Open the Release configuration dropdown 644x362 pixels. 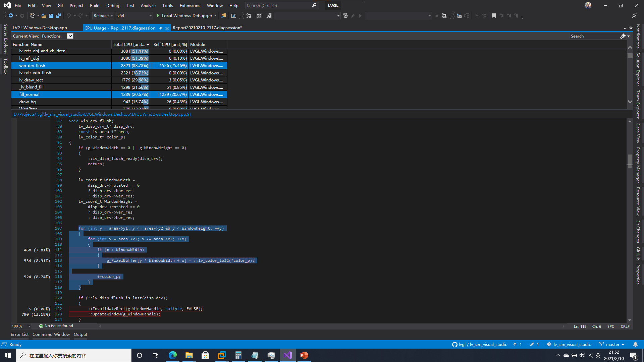[x=103, y=15]
